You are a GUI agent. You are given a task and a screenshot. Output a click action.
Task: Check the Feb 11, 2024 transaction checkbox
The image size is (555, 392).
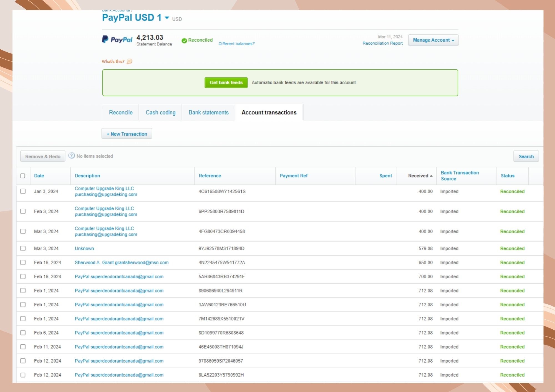(23, 347)
